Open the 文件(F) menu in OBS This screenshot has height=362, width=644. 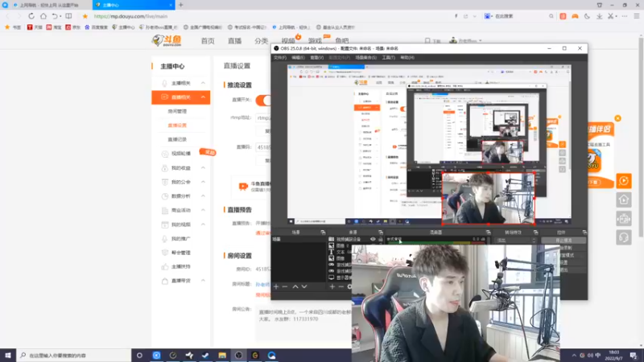(279, 57)
